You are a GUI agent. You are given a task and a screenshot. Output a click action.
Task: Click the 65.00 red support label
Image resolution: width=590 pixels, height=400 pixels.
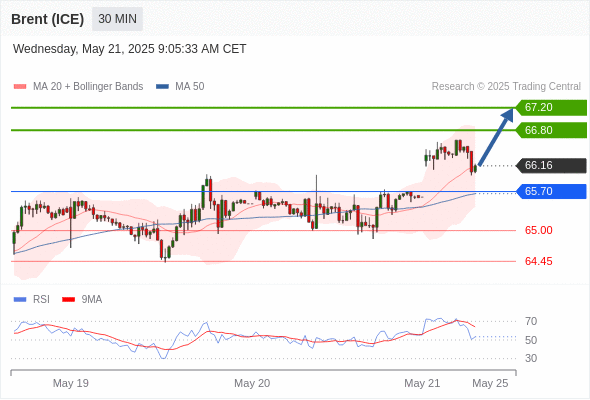538,230
